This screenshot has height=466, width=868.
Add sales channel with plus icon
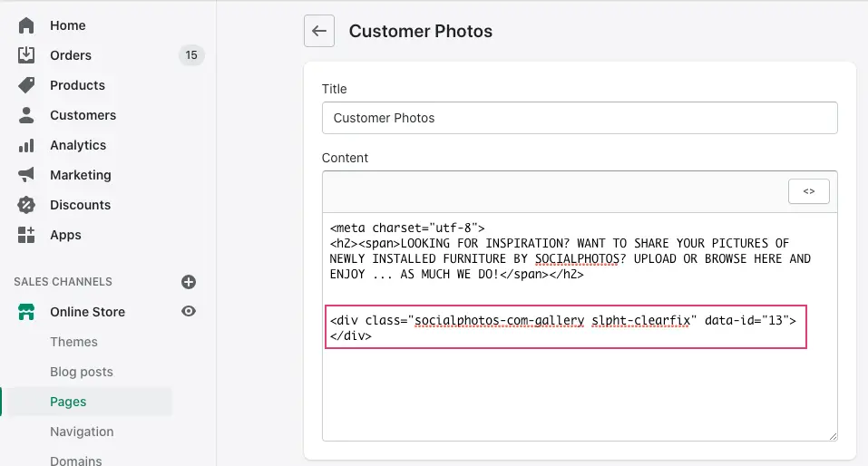[189, 282]
